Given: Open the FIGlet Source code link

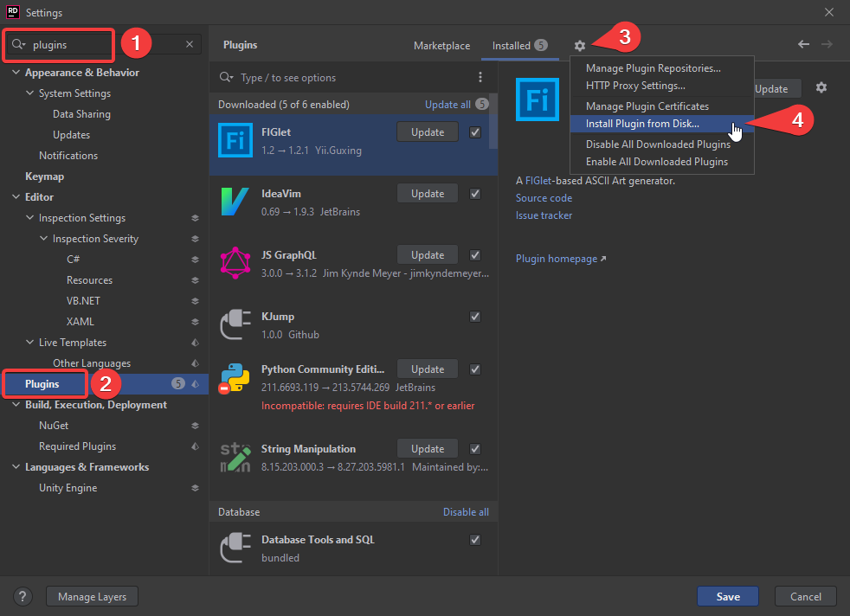Looking at the screenshot, I should (544, 197).
